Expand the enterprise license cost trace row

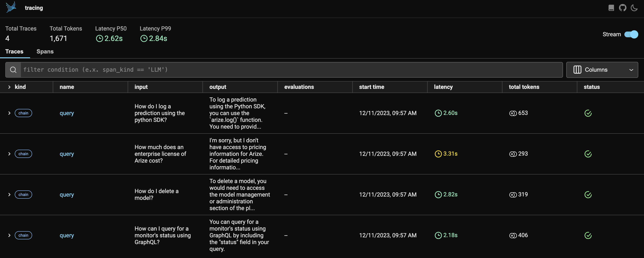pos(9,154)
